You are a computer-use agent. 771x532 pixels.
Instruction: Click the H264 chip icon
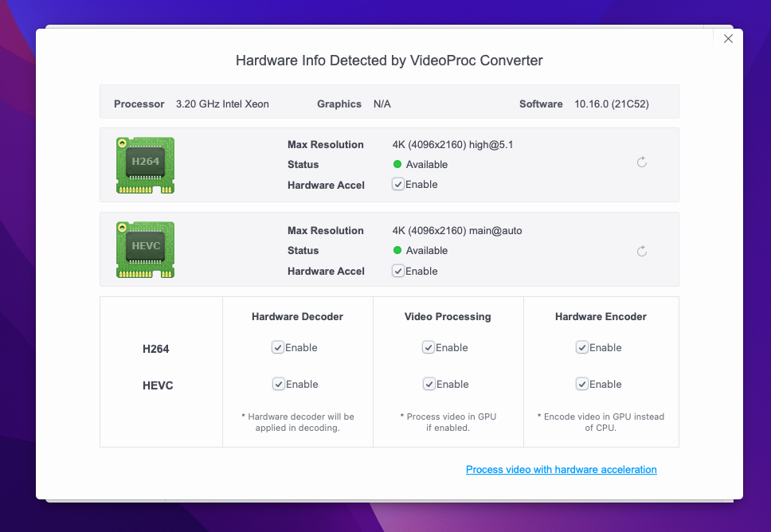point(145,165)
